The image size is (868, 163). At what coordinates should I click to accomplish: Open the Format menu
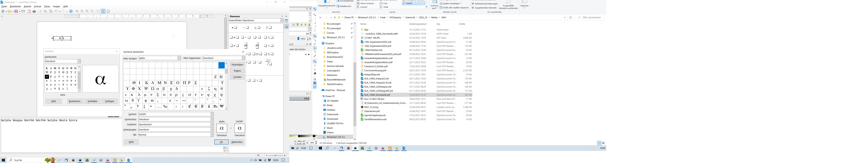37,6
